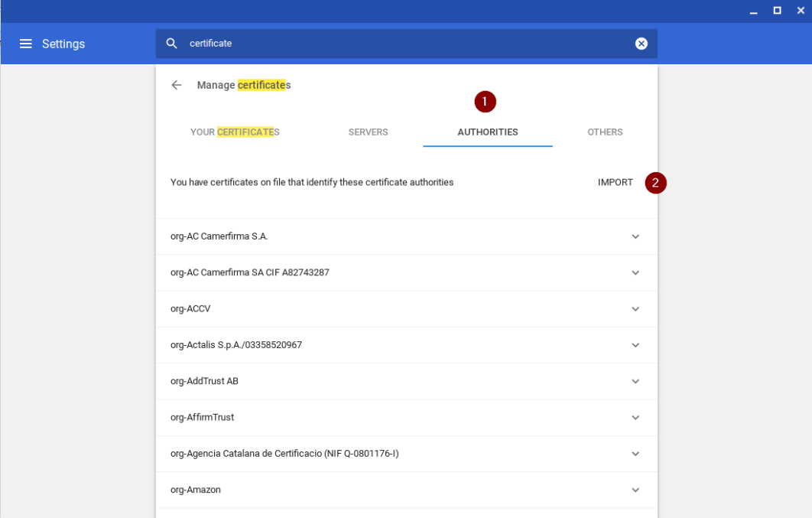Switch to the SERVERS tab
The image size is (812, 518).
pyautogui.click(x=368, y=132)
